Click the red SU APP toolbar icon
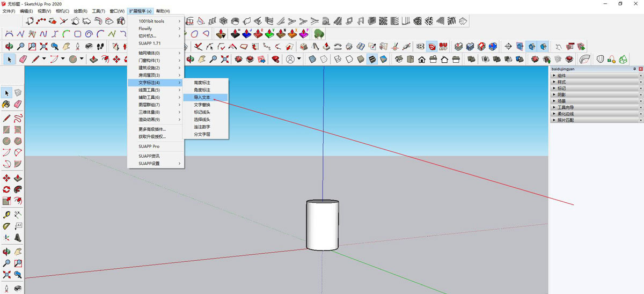Viewport: 644px width, 294px height. coord(443,47)
